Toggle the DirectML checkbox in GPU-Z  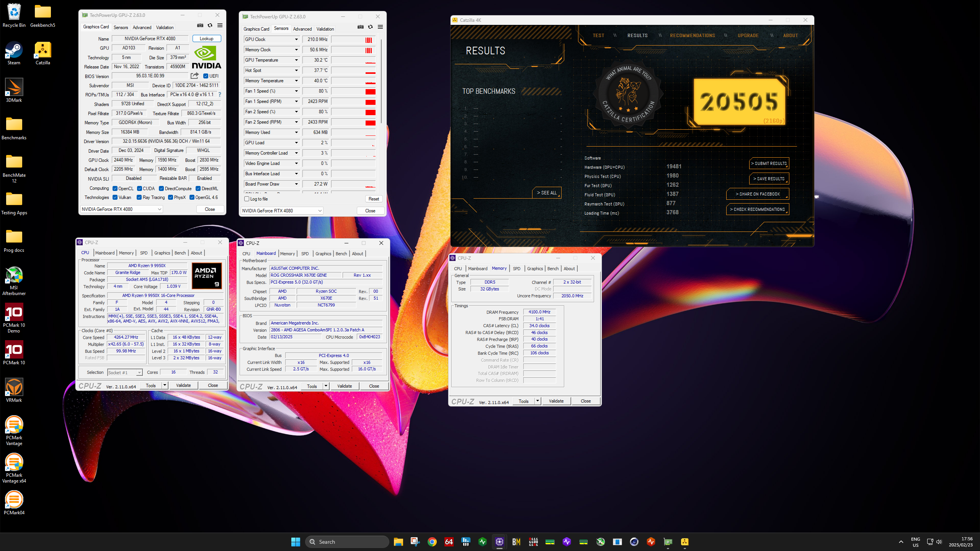[x=198, y=189]
